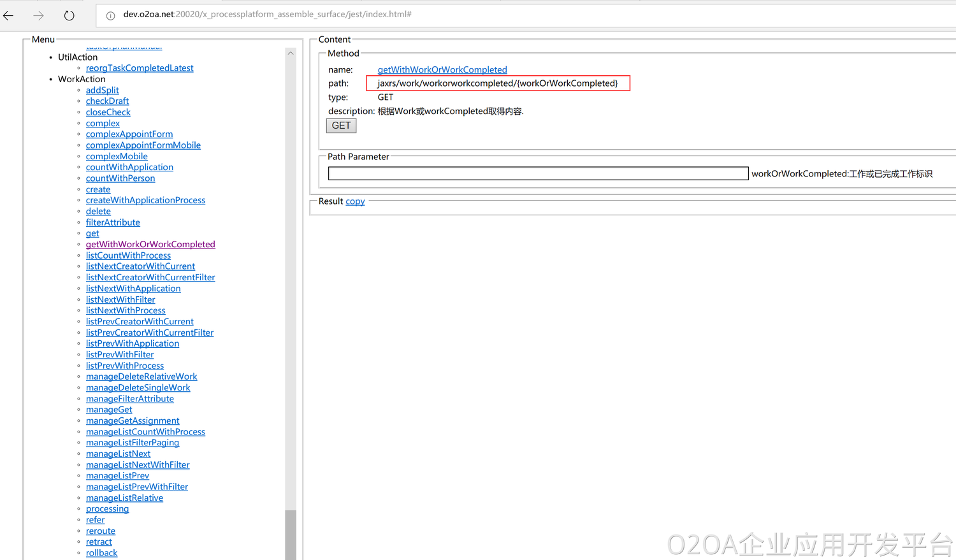This screenshot has height=560, width=956.
Task: Open manageDeleteRelativeWork entry
Action: [x=141, y=377]
